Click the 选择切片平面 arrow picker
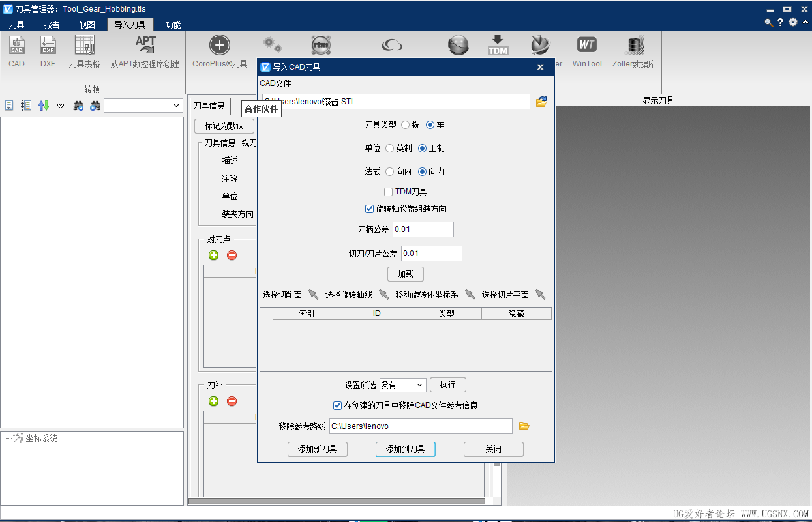The width and height of the screenshot is (812, 522). 540,295
